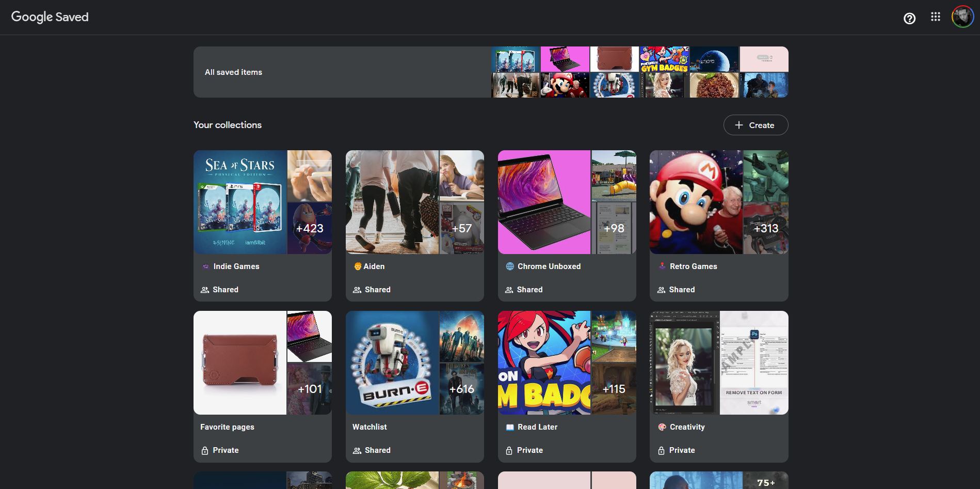Open the +101 thumbnail in Favorite pages
This screenshot has height=489, width=980.
[x=310, y=389]
